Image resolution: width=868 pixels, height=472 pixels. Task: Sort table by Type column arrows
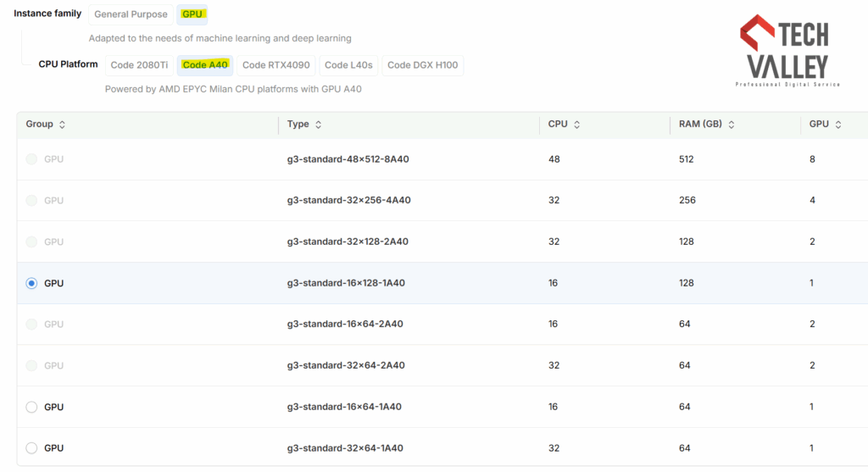(319, 125)
